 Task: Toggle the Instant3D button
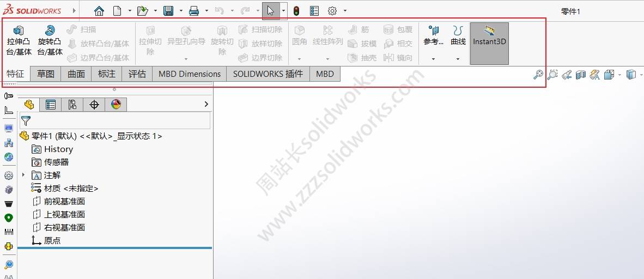coord(489,43)
